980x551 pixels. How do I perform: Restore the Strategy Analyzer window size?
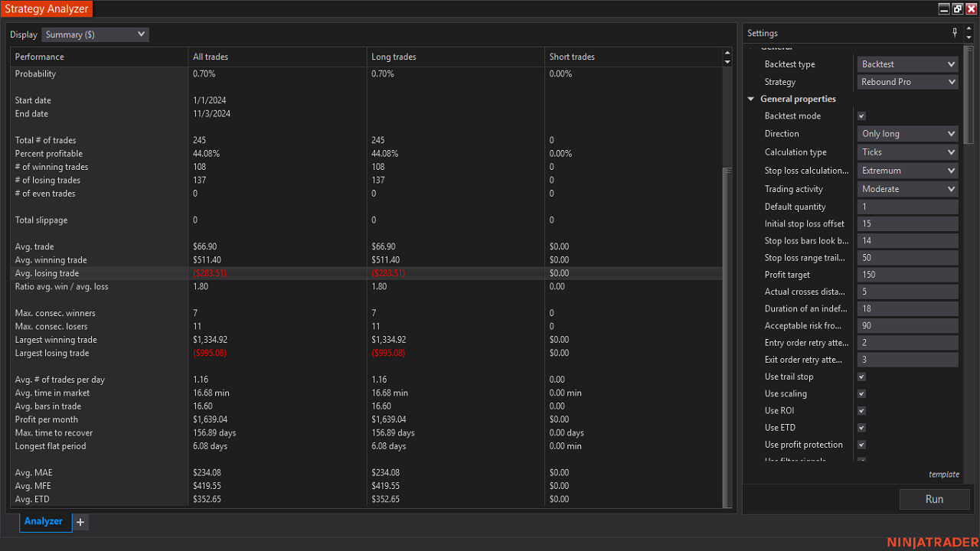click(958, 8)
